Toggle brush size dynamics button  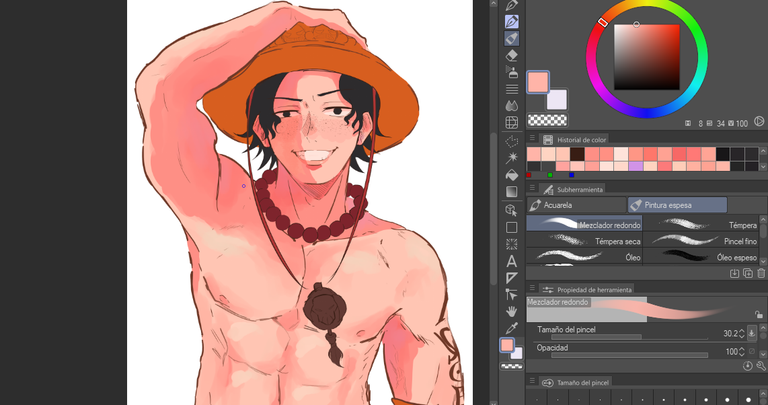pos(752,333)
